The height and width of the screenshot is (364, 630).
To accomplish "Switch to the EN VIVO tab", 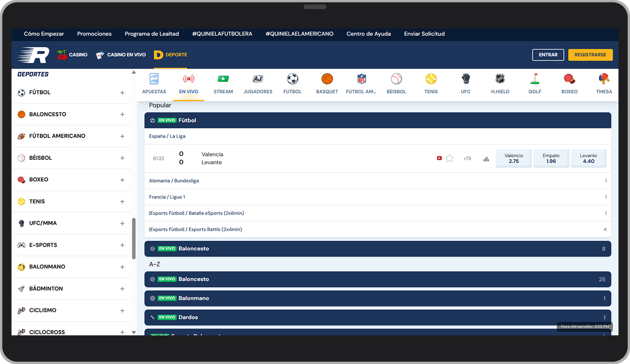I will [188, 83].
